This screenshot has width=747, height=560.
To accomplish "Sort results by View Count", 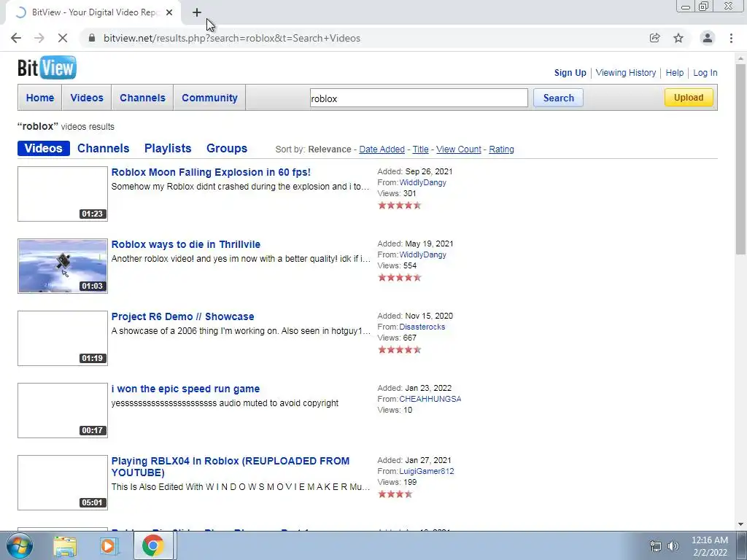I will [459, 149].
